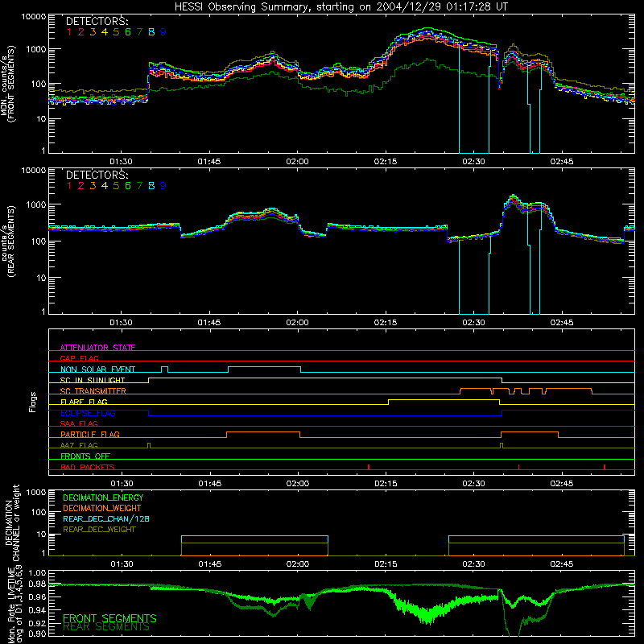This screenshot has width=644, height=644.
Task: Select the GAP_FLAG label
Action: click(79, 358)
